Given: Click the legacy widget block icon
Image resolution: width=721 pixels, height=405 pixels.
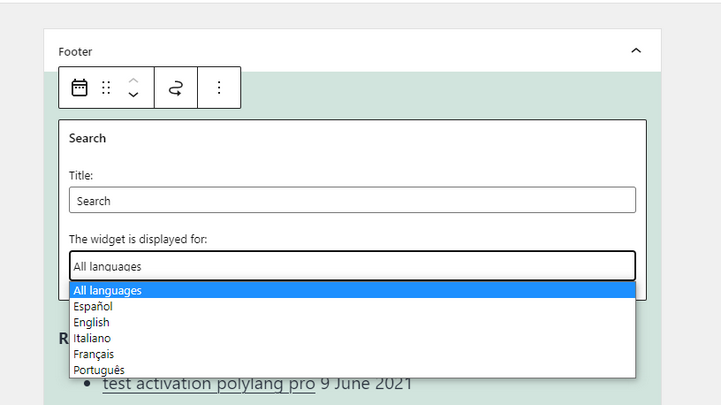Looking at the screenshot, I should [80, 88].
